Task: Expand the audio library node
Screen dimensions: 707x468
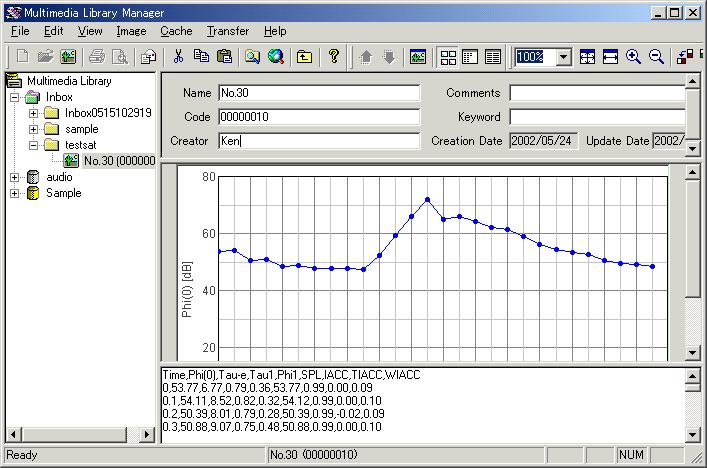Action: [14, 177]
